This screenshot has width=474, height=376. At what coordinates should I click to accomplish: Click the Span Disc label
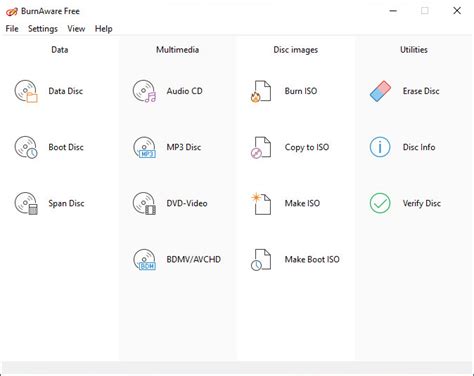pyautogui.click(x=66, y=203)
